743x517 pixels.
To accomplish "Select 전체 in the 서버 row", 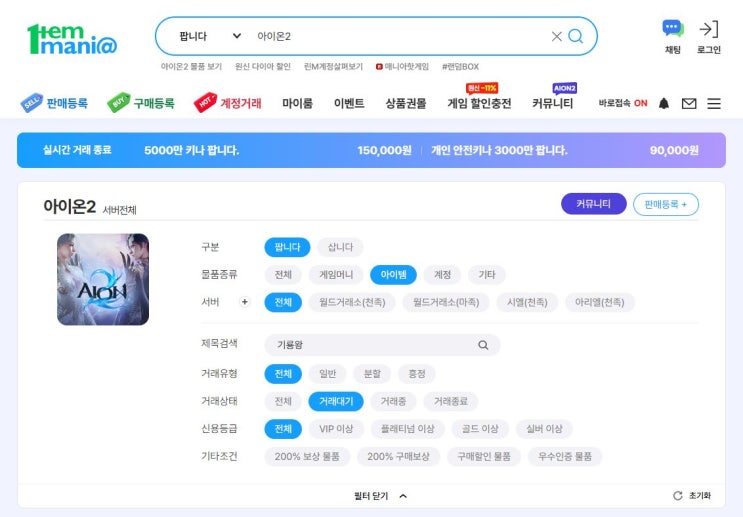I will tap(283, 302).
